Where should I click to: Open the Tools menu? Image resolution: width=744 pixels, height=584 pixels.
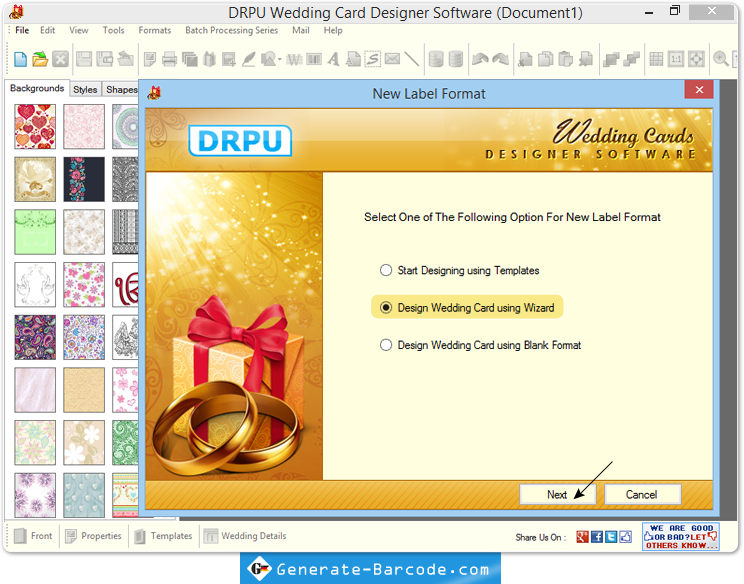(113, 30)
